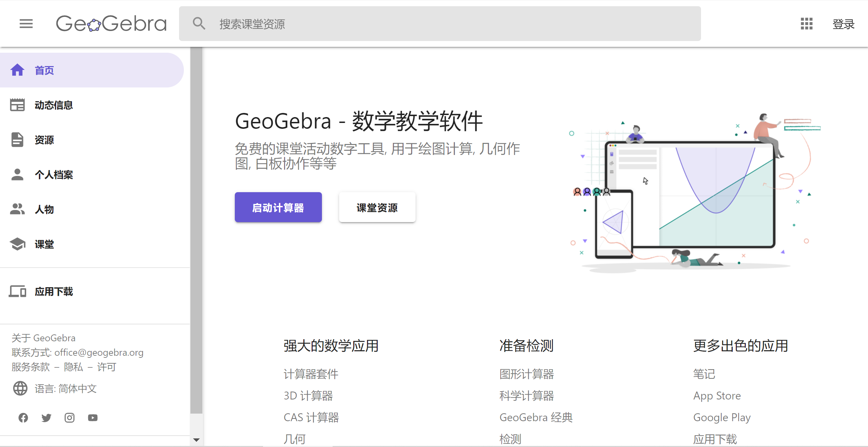Open the apps grid icon
The width and height of the screenshot is (868, 447).
806,24
